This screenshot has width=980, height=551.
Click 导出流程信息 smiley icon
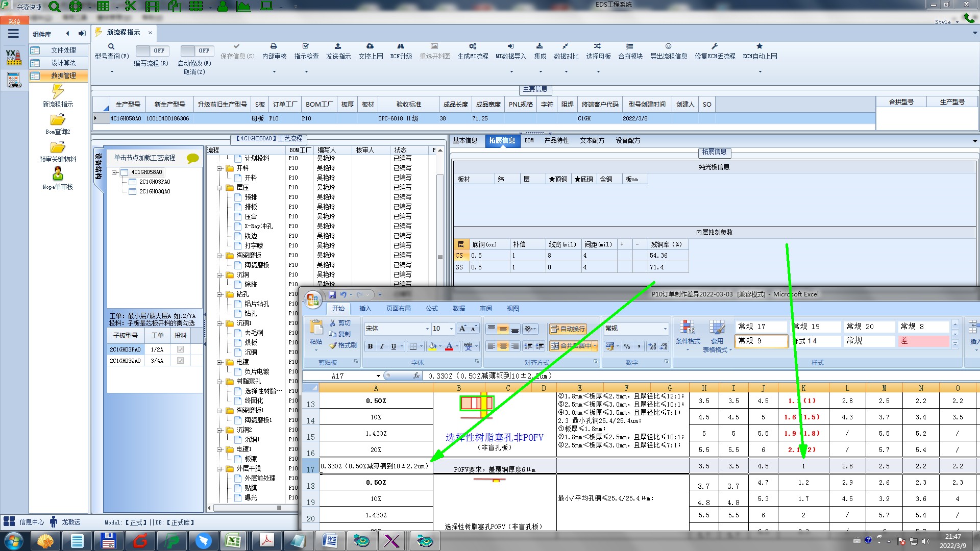click(668, 46)
